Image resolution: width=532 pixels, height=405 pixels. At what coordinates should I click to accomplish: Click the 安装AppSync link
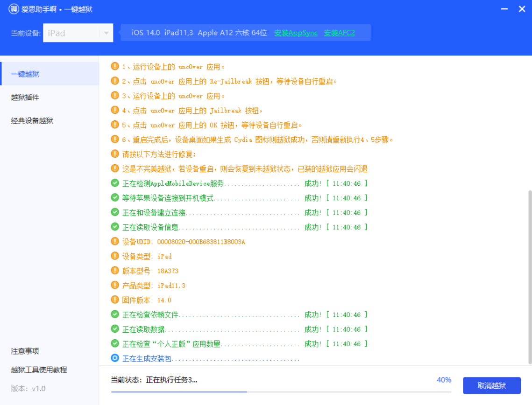(x=296, y=33)
